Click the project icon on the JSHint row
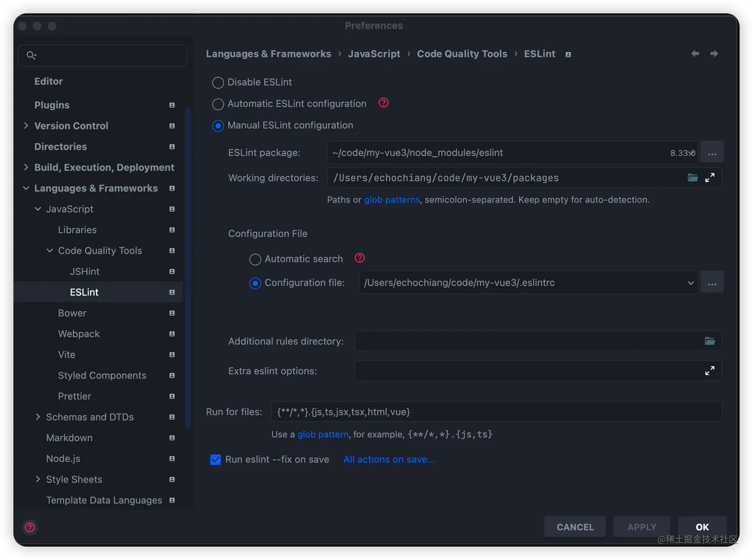Screen dimensions: 753x560 click(172, 271)
